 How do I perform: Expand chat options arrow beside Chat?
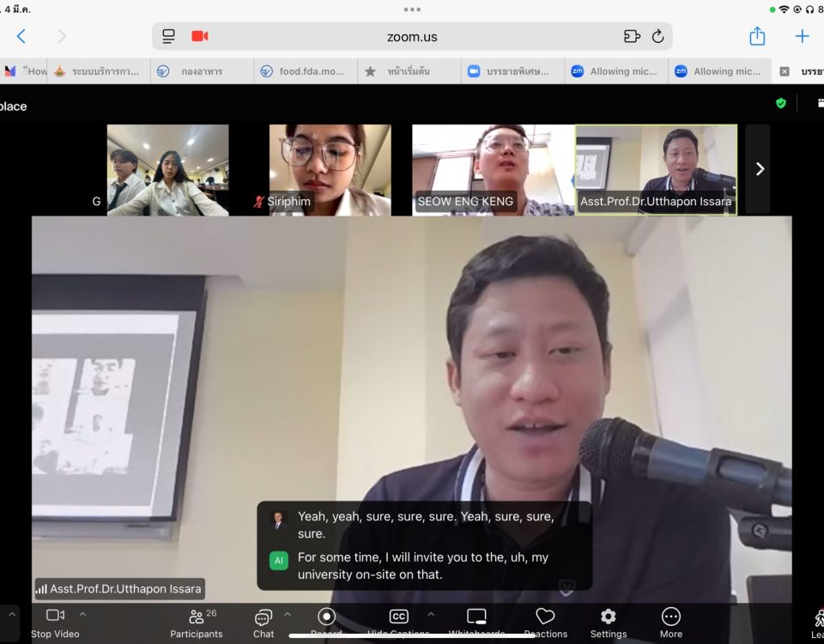click(288, 614)
